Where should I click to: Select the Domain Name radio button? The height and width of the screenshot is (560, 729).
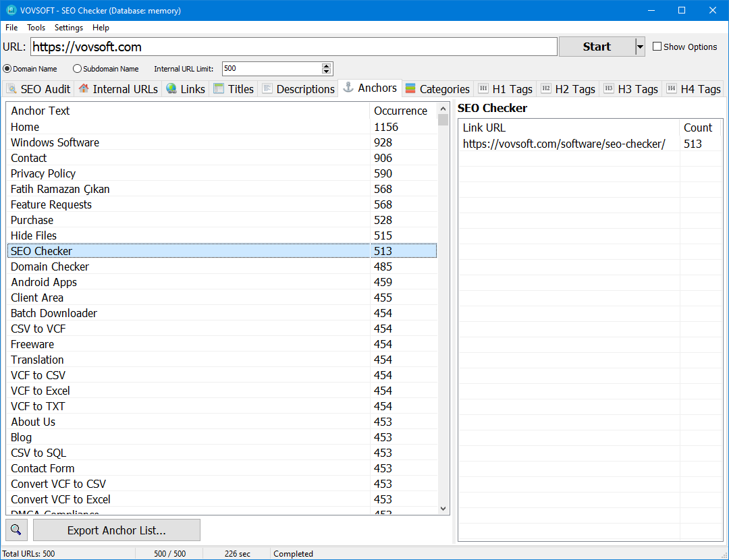pos(7,69)
